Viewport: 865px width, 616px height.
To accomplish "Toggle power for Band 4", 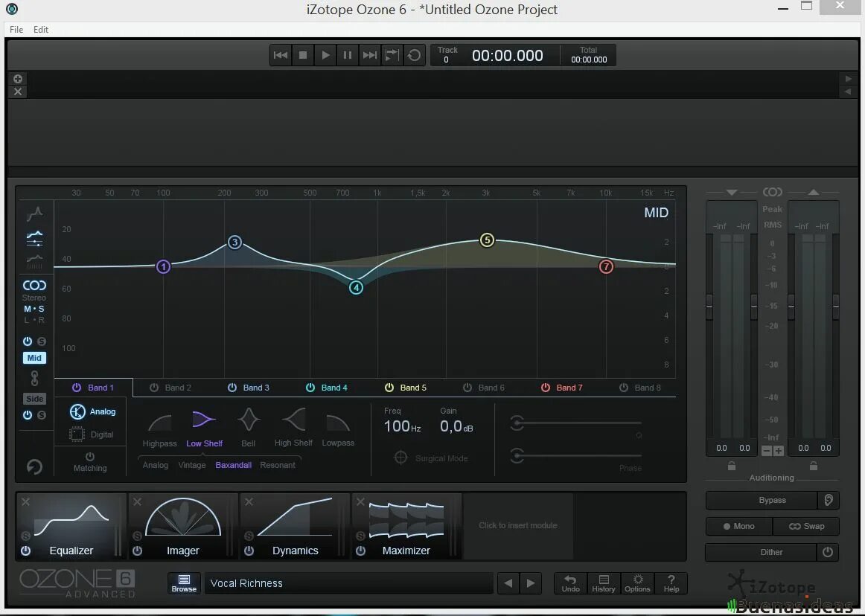I will (x=310, y=388).
